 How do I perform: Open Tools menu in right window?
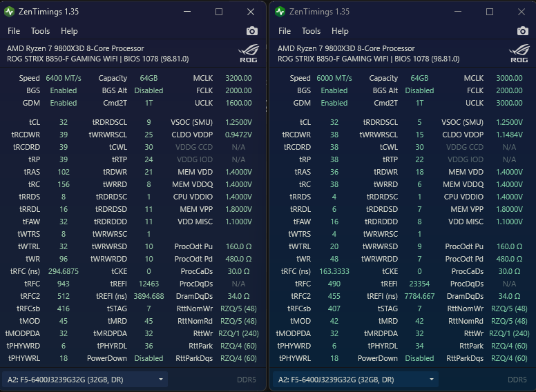pyautogui.click(x=311, y=31)
